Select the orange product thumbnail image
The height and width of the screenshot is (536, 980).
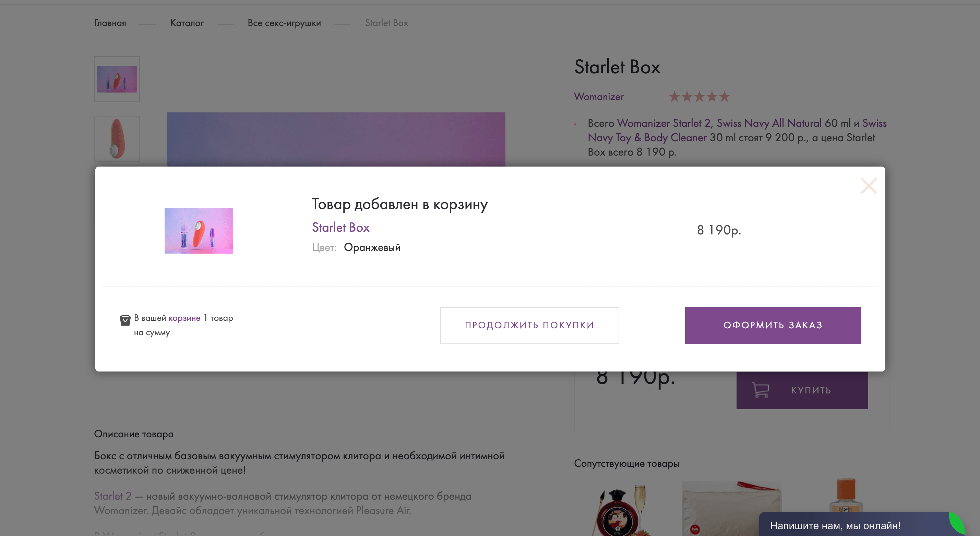(117, 138)
